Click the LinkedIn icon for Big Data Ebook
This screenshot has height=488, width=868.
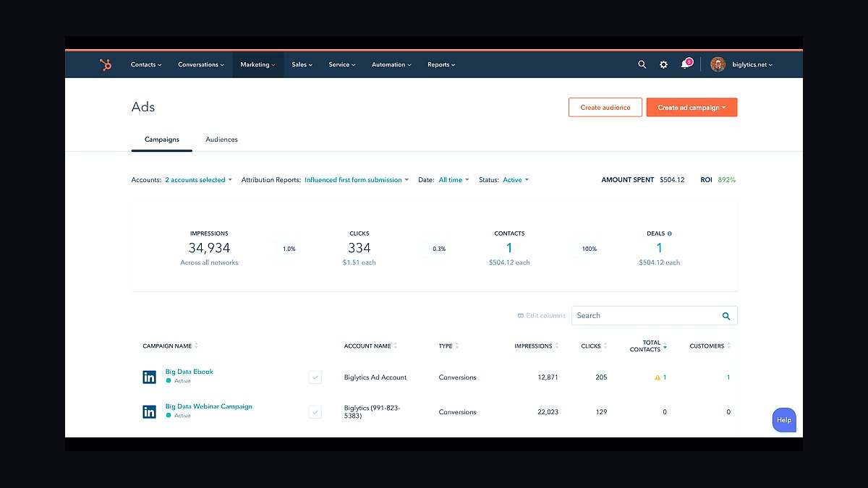149,377
